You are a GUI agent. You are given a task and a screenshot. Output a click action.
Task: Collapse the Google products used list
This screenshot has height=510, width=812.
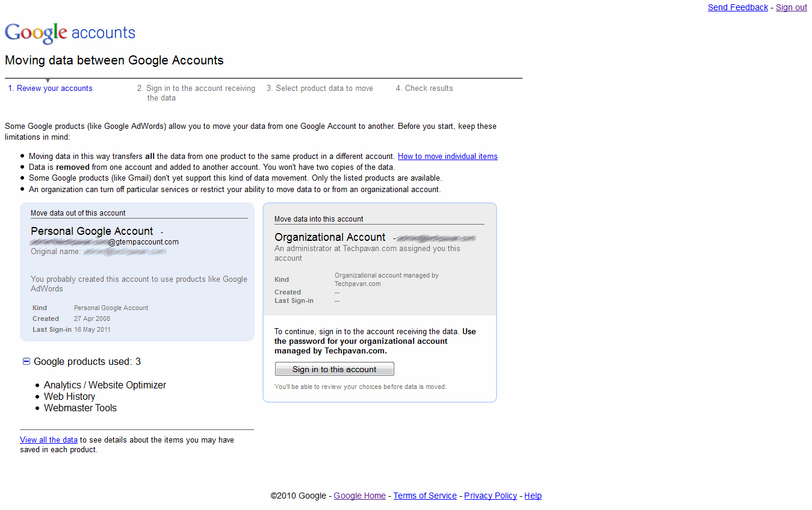pos(26,361)
